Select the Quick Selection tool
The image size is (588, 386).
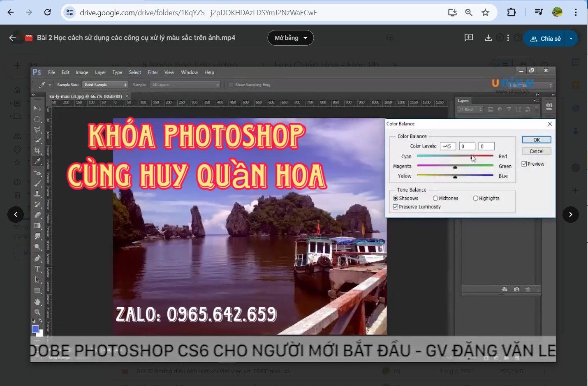pyautogui.click(x=37, y=140)
